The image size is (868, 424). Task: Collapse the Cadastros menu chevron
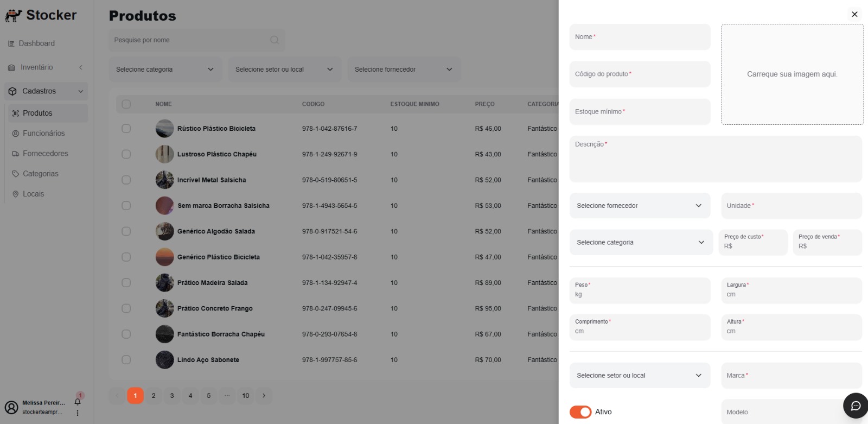tap(81, 91)
